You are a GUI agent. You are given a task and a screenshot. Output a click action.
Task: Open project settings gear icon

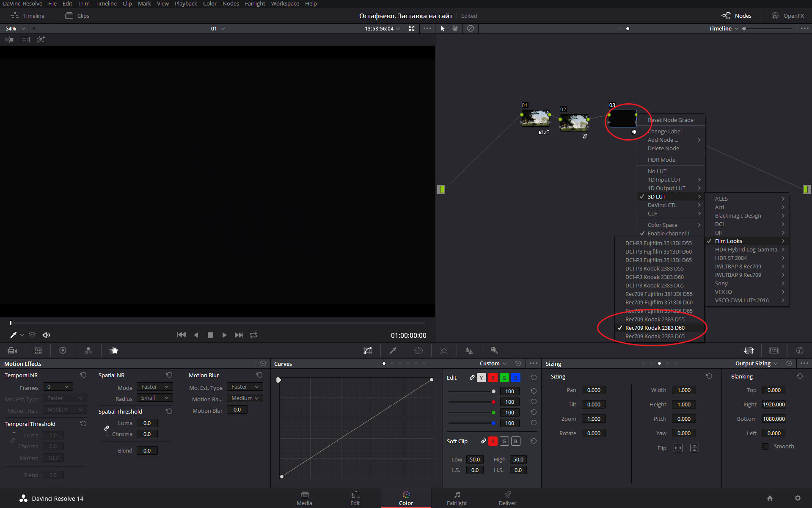tap(798, 498)
